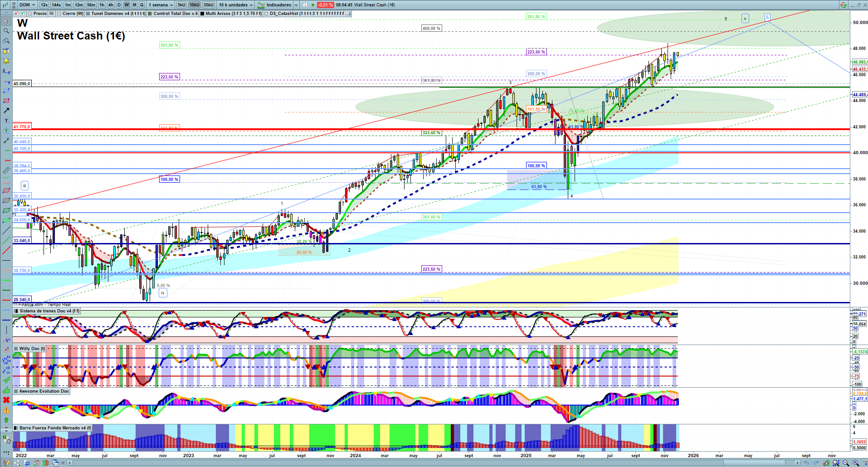The height and width of the screenshot is (467, 868).
Task: Click the red down-arrow price icon
Action: 16,14
